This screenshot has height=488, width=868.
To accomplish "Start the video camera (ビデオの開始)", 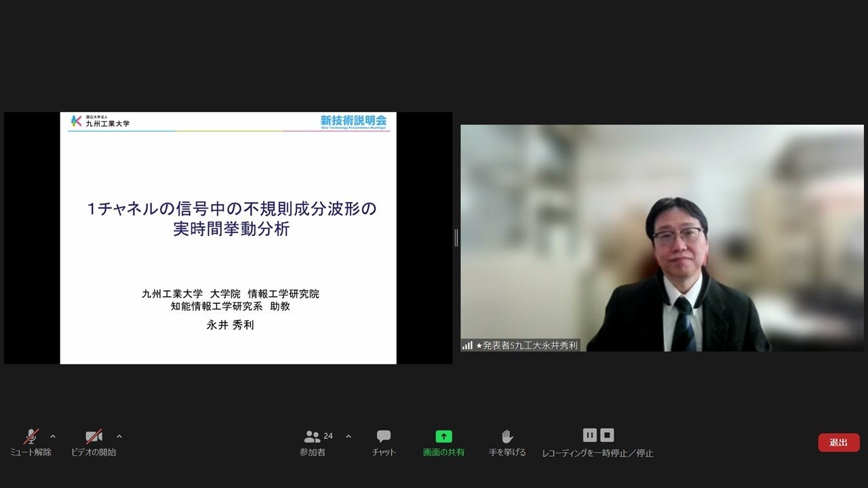I will [x=94, y=436].
